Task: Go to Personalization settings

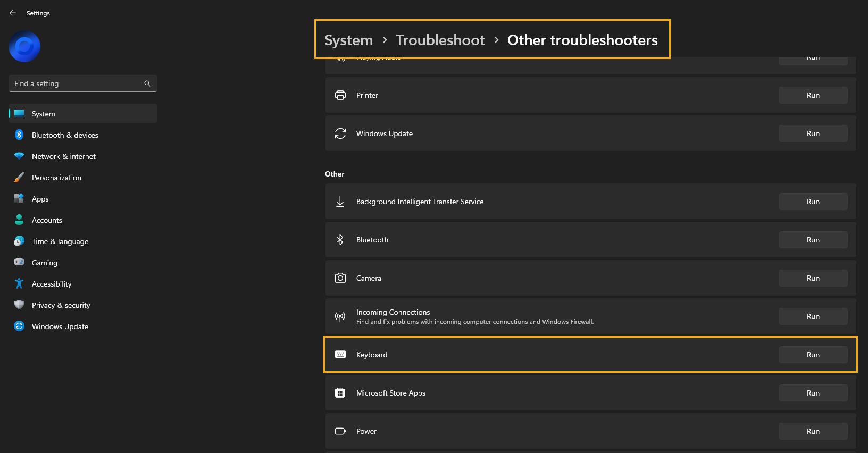Action: pyautogui.click(x=83, y=178)
